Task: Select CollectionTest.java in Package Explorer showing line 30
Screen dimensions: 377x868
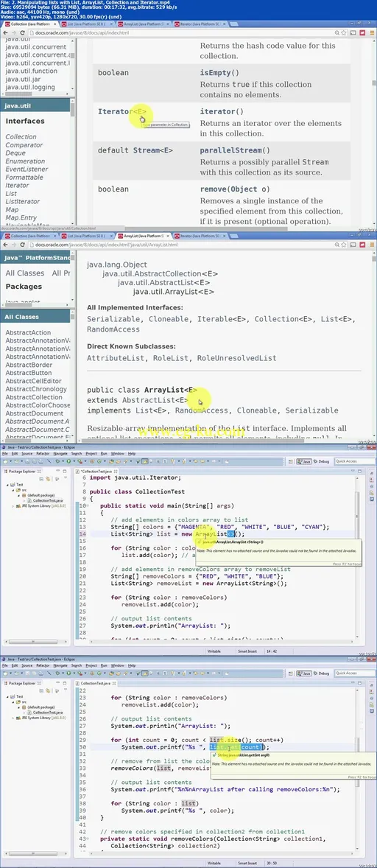Action: 46,713
